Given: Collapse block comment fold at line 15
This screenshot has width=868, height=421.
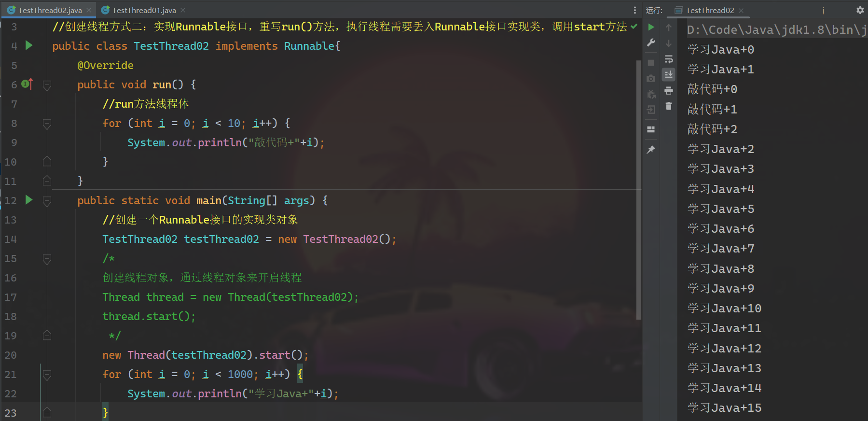Looking at the screenshot, I should pyautogui.click(x=47, y=259).
